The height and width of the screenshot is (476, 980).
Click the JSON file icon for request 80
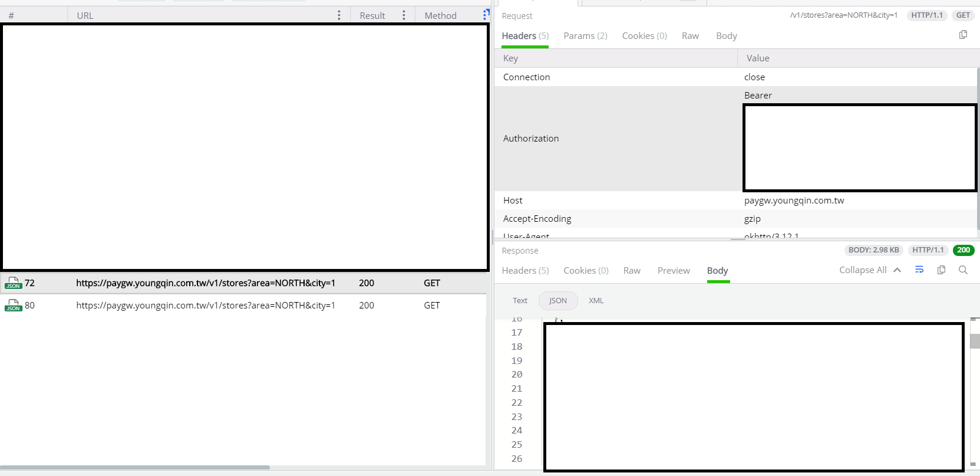pyautogui.click(x=13, y=306)
